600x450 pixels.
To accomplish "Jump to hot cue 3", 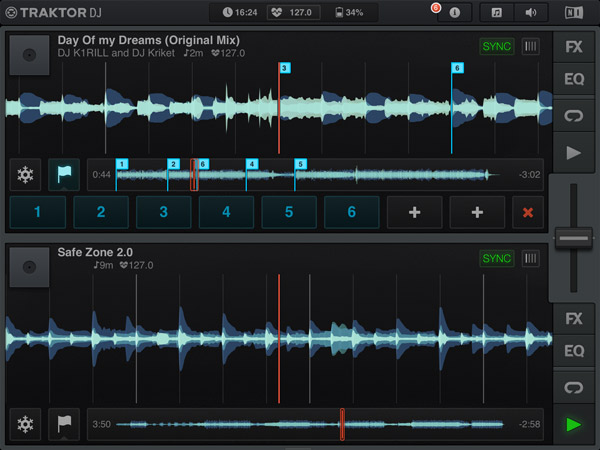I will click(x=163, y=212).
